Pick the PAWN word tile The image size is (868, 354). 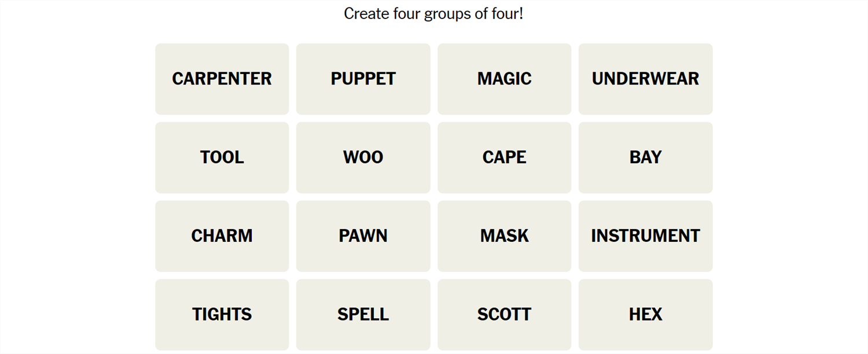(x=363, y=236)
